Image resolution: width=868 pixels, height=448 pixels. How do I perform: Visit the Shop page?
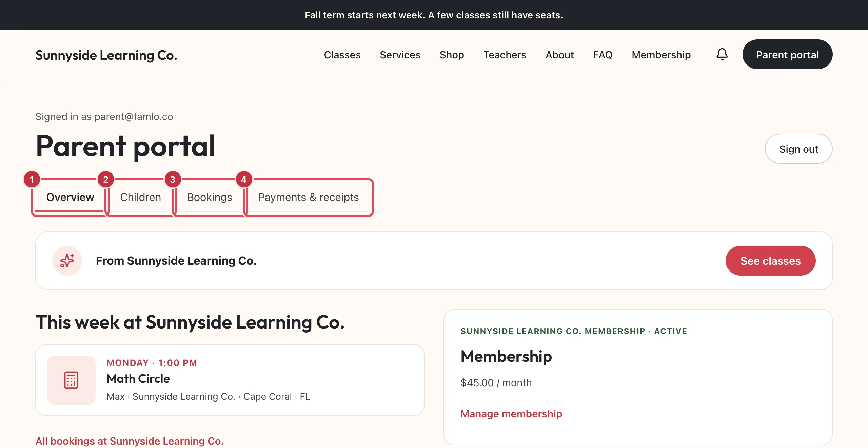point(452,55)
